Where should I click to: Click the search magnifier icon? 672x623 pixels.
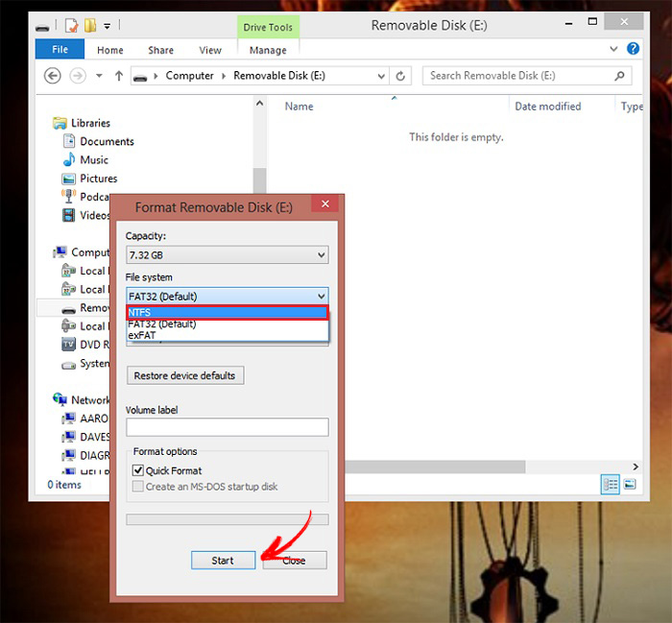(619, 76)
